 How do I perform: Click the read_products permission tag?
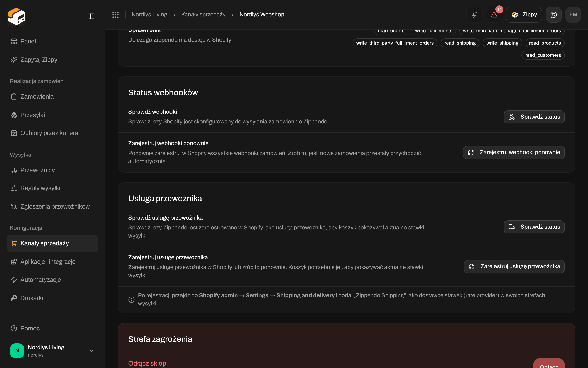(545, 43)
